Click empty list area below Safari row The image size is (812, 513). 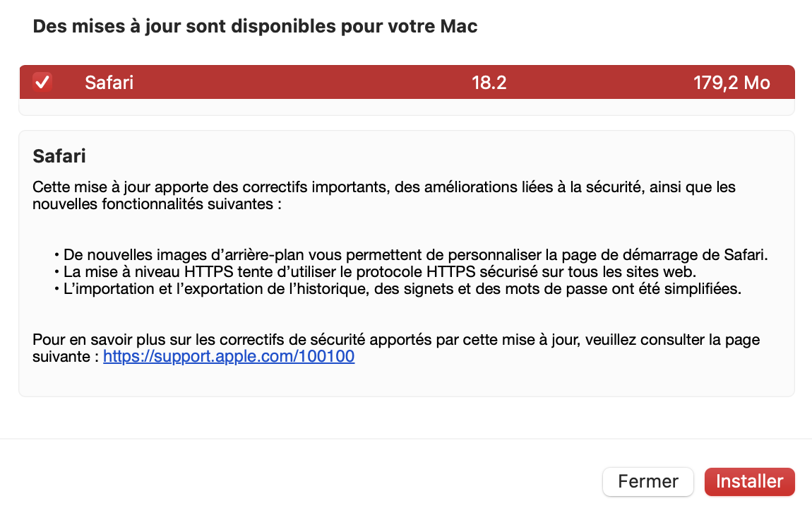[x=406, y=107]
